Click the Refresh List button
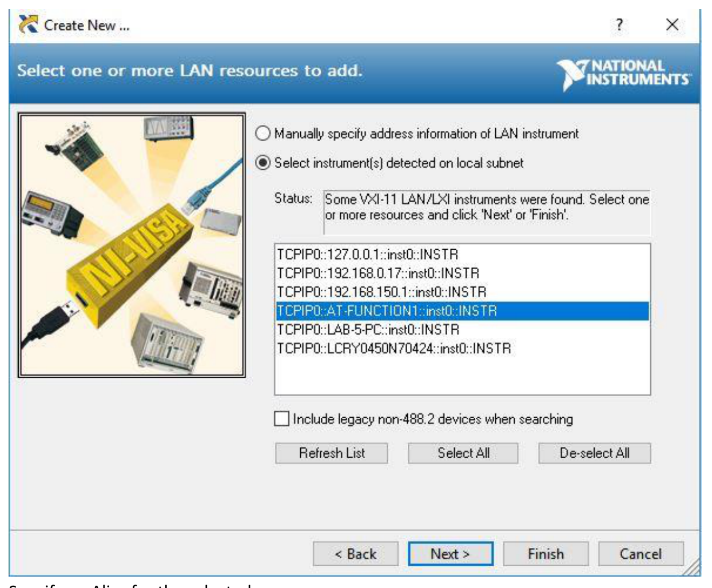This screenshot has width=712, height=588. pyautogui.click(x=332, y=453)
